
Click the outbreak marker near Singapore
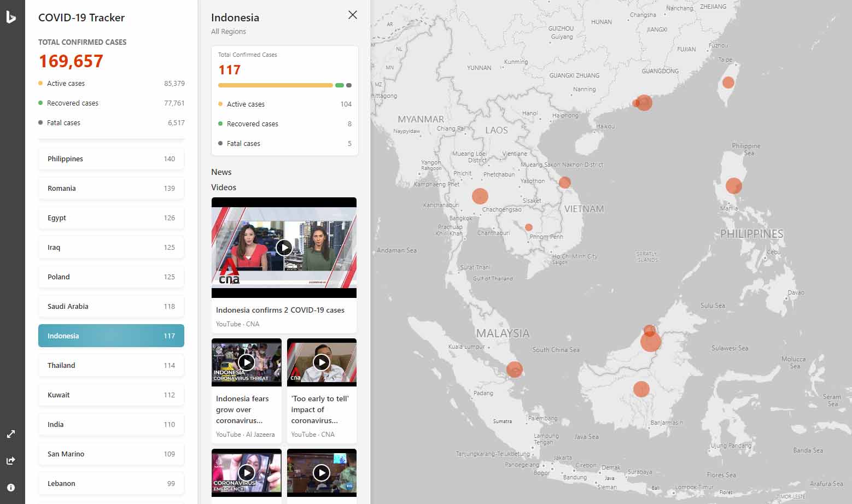pos(515,370)
